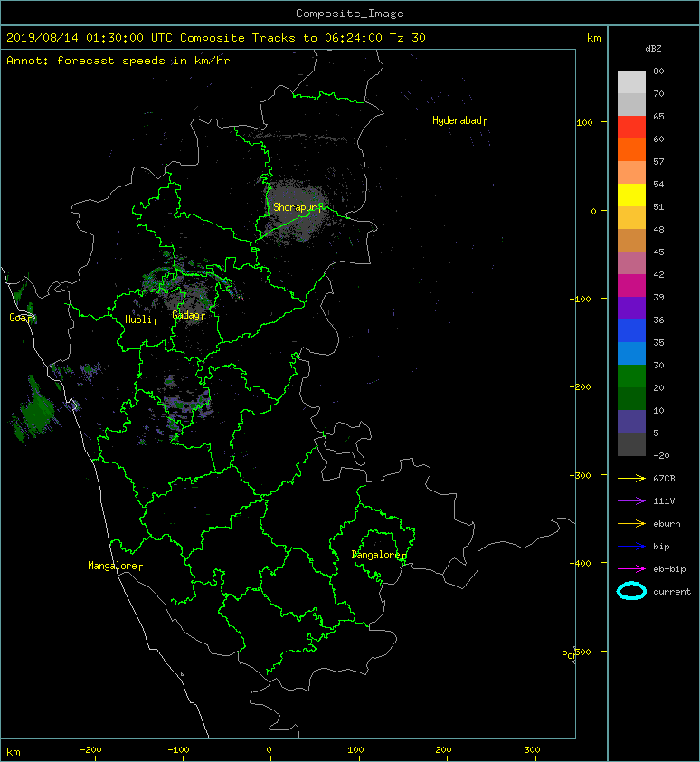Pick the yellow 54 dBZ color swatch

(x=631, y=195)
